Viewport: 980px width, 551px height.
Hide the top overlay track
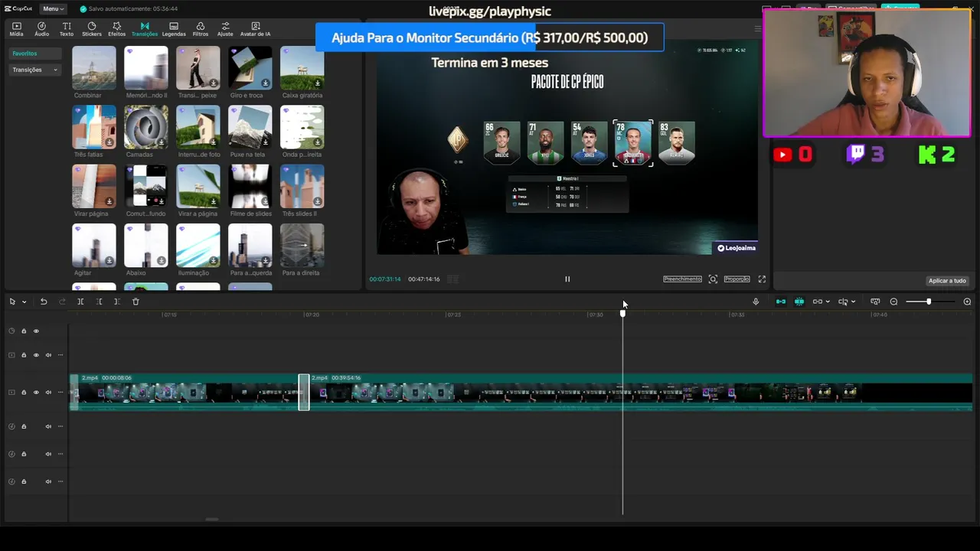36,331
